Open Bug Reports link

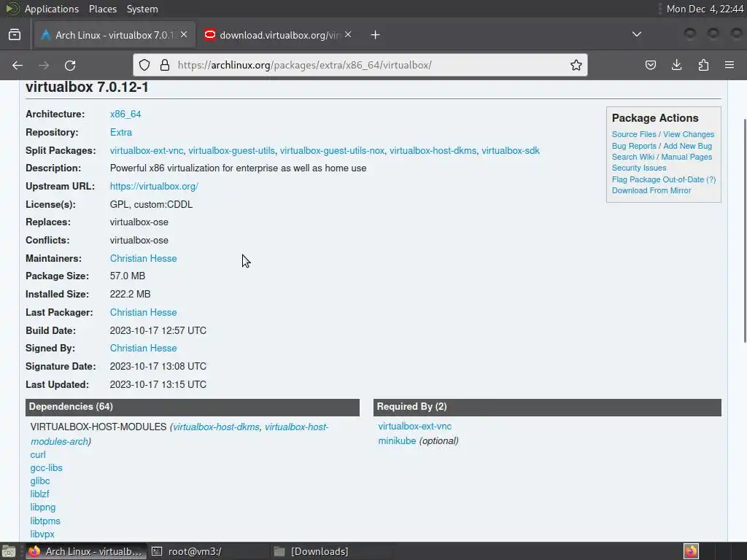pos(634,146)
